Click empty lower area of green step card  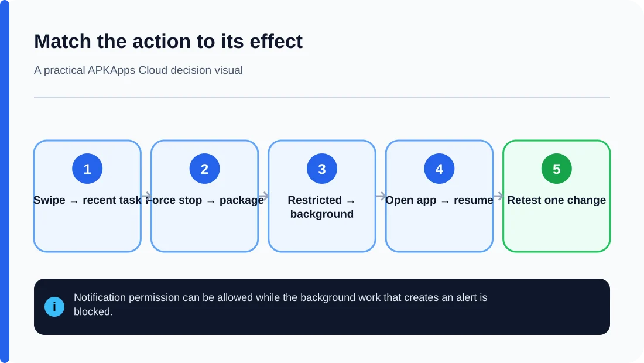point(557,232)
